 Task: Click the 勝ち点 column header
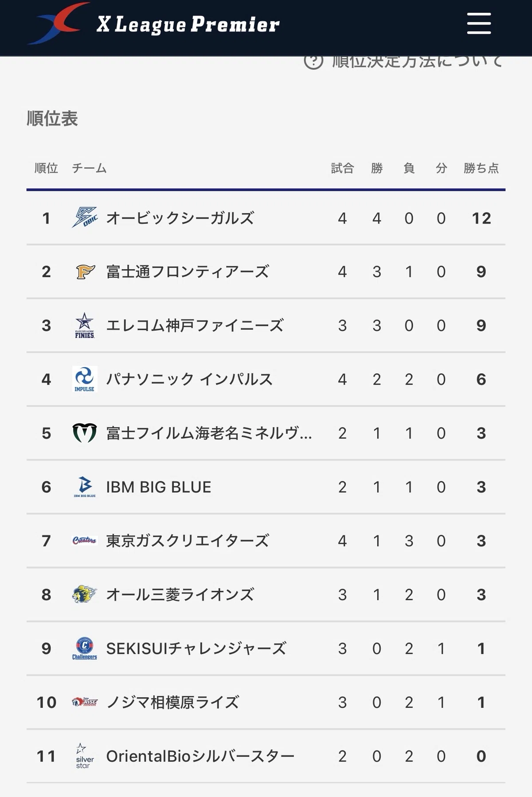click(x=481, y=168)
